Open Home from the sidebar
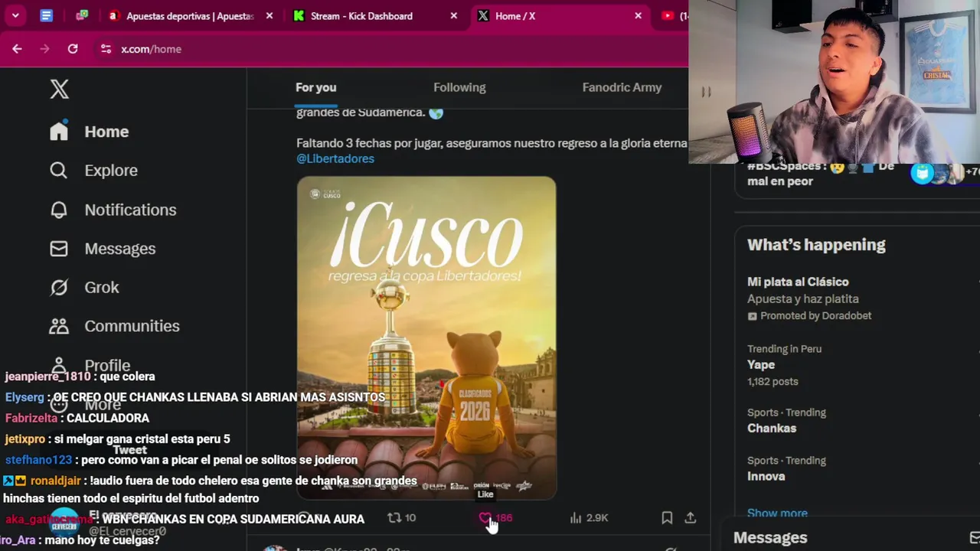This screenshot has width=980, height=551. [x=89, y=132]
